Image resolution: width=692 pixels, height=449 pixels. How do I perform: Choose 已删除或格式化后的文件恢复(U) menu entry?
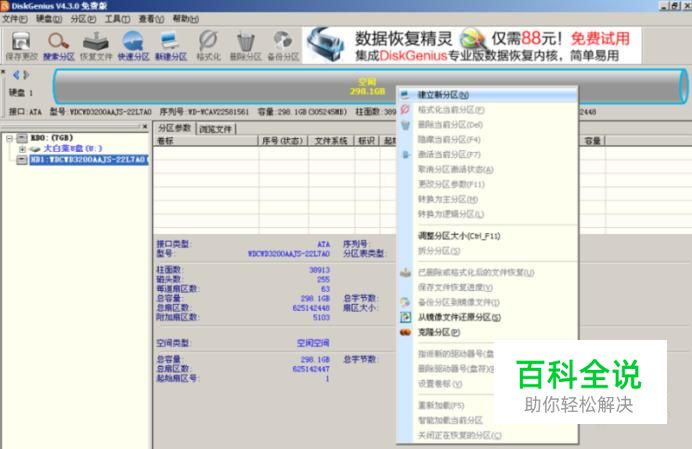pos(488,272)
